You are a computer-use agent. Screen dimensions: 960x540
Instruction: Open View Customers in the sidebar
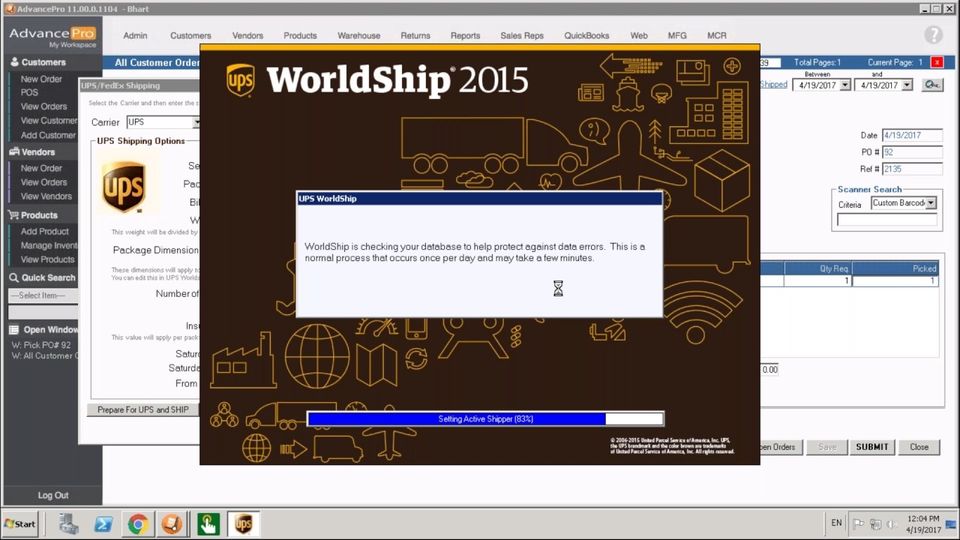(x=48, y=121)
